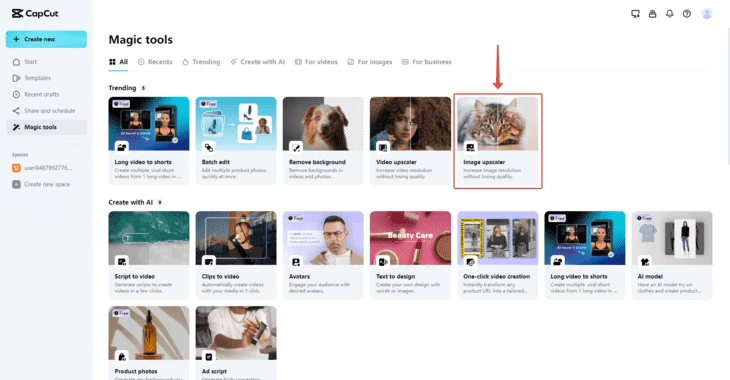
Task: Switch to the For images tab
Action: tap(370, 61)
